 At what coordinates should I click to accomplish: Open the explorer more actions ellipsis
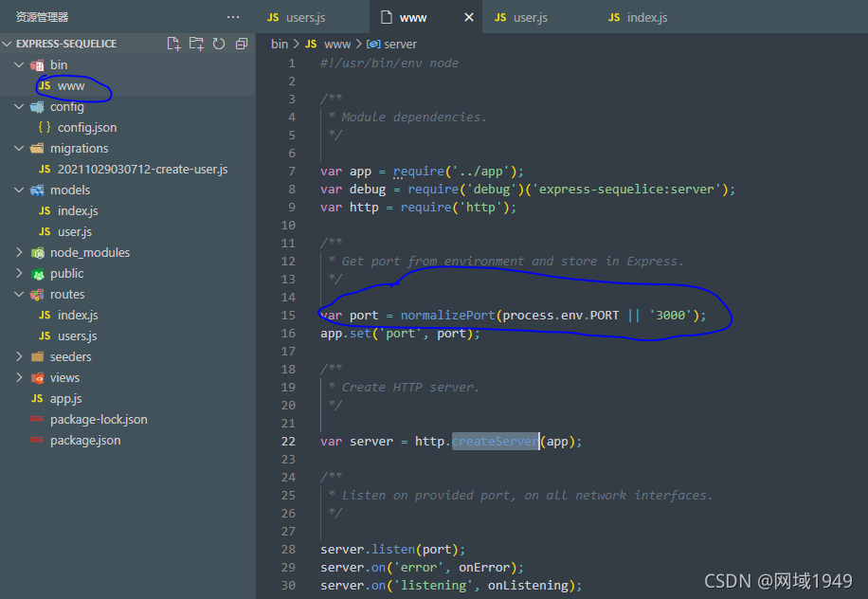pyautogui.click(x=233, y=17)
